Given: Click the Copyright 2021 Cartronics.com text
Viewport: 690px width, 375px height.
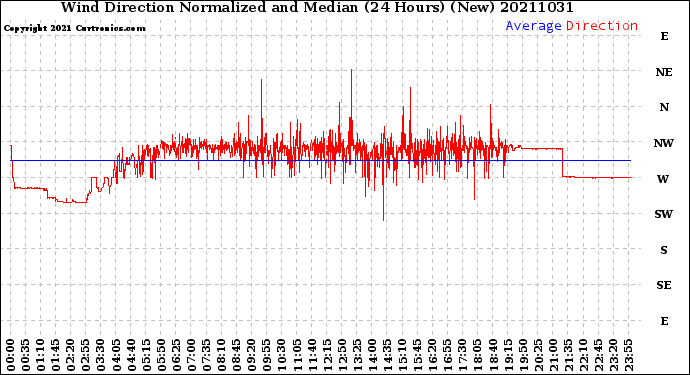Looking at the screenshot, I should click(x=74, y=29).
